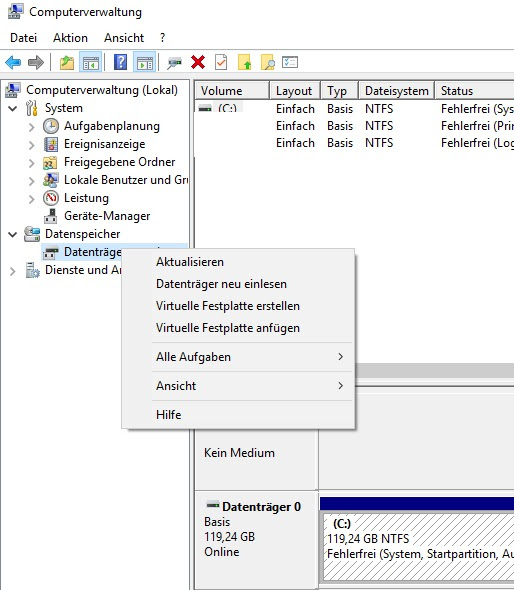514x590 pixels.
Task: Select Computerverwaltung (Lokal) root node
Action: pos(102,90)
